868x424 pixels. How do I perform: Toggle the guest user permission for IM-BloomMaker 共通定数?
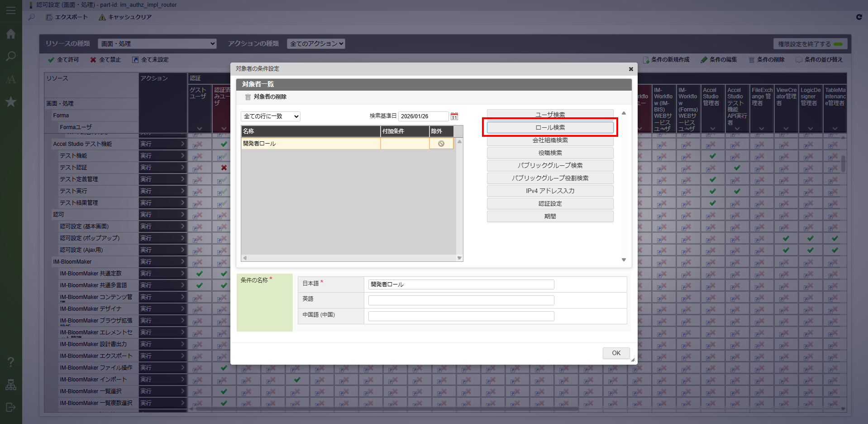tap(199, 274)
